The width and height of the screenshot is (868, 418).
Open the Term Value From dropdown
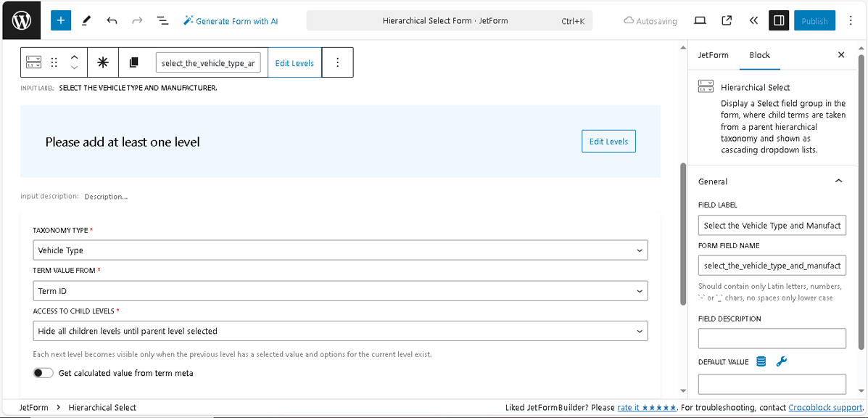[x=340, y=290]
